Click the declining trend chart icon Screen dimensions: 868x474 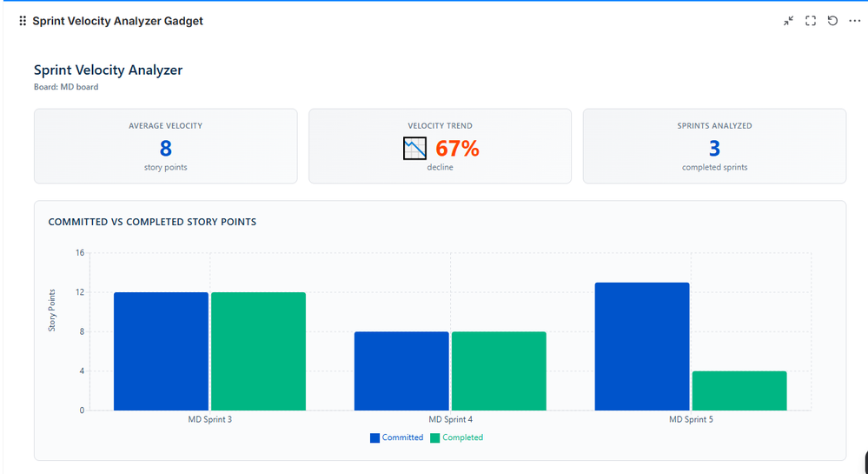click(x=414, y=149)
